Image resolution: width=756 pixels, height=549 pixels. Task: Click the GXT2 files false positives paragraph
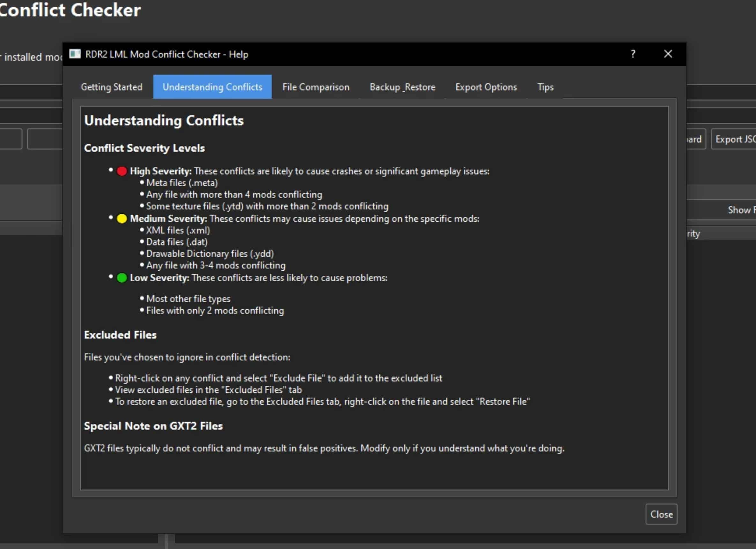(x=324, y=448)
